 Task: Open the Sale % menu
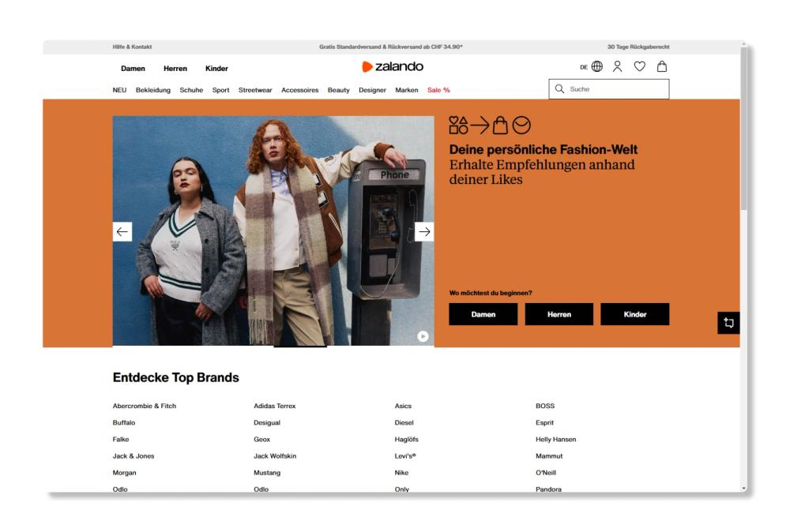click(x=438, y=90)
